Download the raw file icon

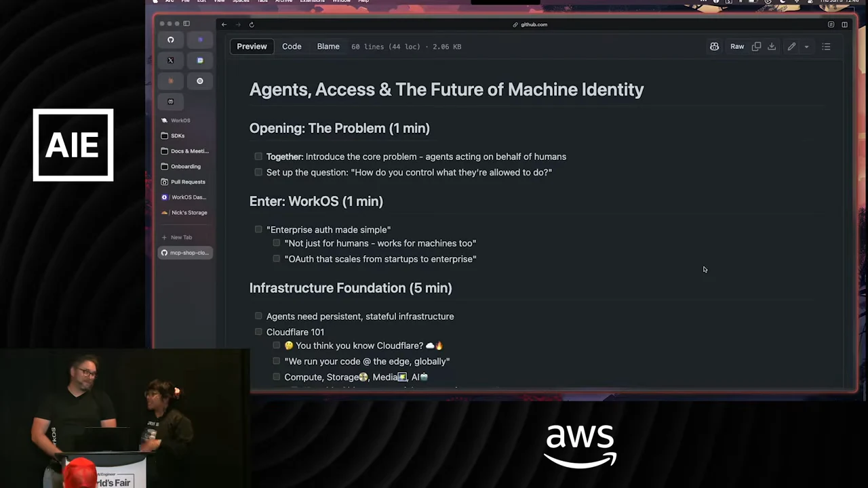(x=772, y=47)
